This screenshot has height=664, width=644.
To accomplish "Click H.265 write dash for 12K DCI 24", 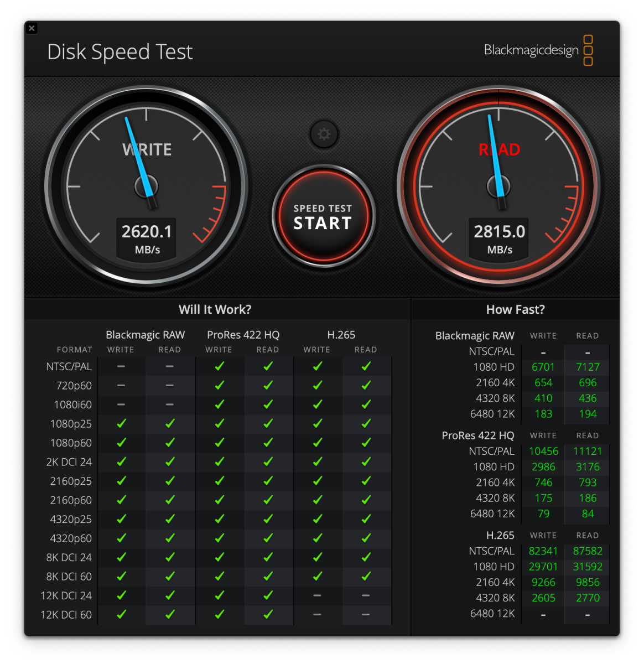I will 317,595.
